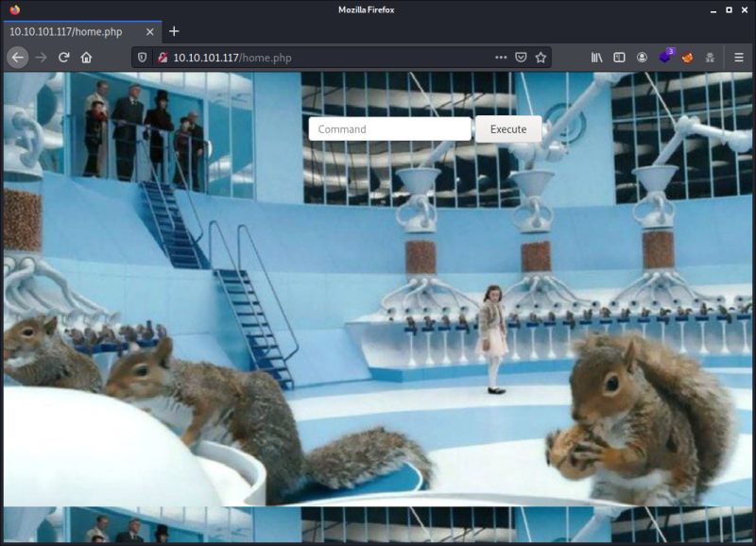Click inside the Command input field
Viewport: 756px width, 546px height.
point(390,128)
